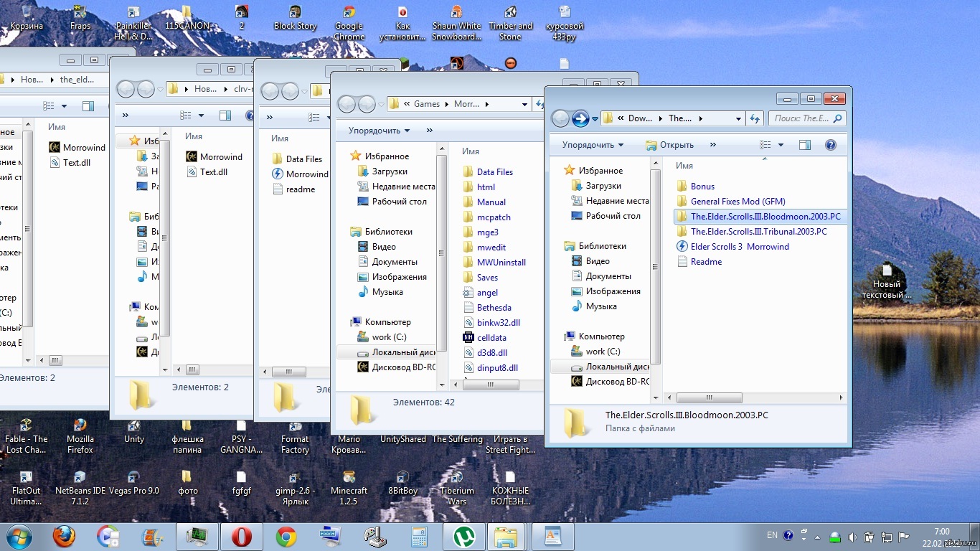Screen dimensions: 980x551
Task: Open the view options arrow in front window
Action: pos(781,145)
